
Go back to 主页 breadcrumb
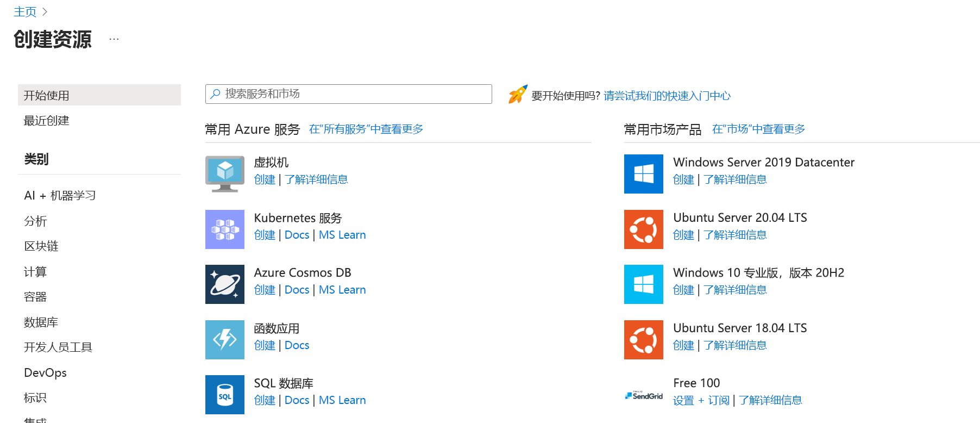(x=25, y=12)
